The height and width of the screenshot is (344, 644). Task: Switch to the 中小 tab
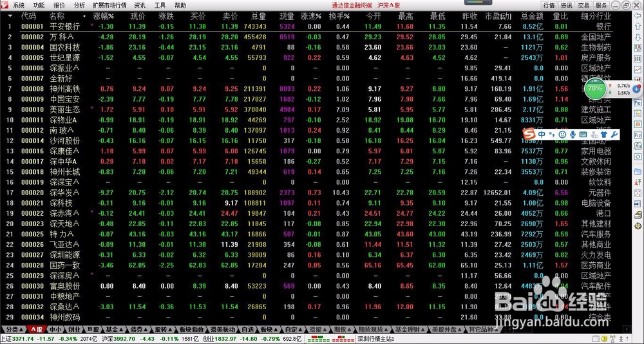pos(57,329)
